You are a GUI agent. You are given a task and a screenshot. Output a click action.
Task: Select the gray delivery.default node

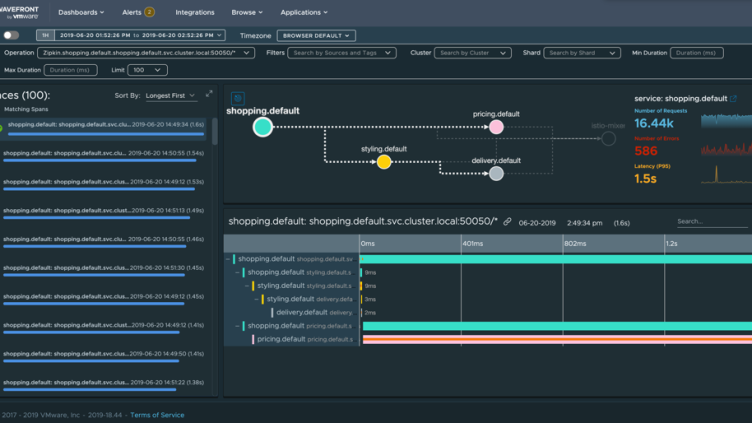(496, 173)
